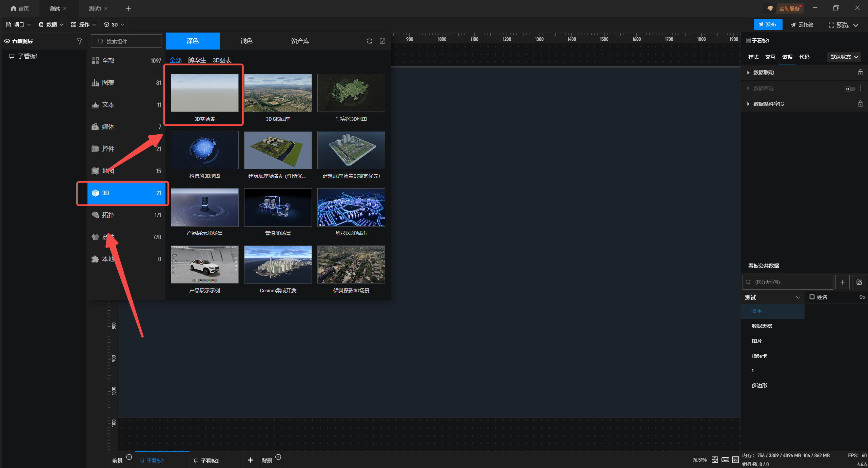Open the console icon in status bar
Screen dimensions: 868x468
pyautogui.click(x=735, y=460)
